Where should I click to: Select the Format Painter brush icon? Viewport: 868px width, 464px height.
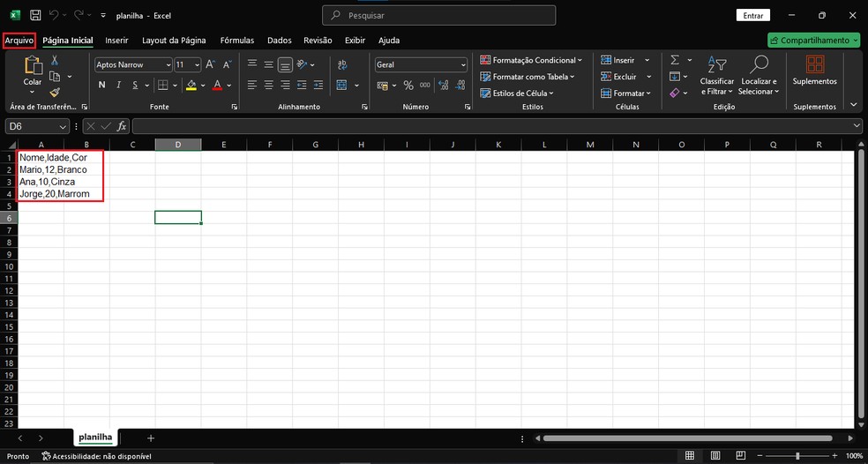click(55, 92)
